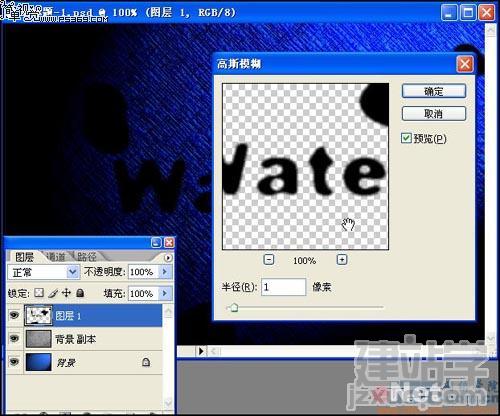This screenshot has height=416, width=500.
Task: Click the 确定 button
Action: (x=433, y=91)
